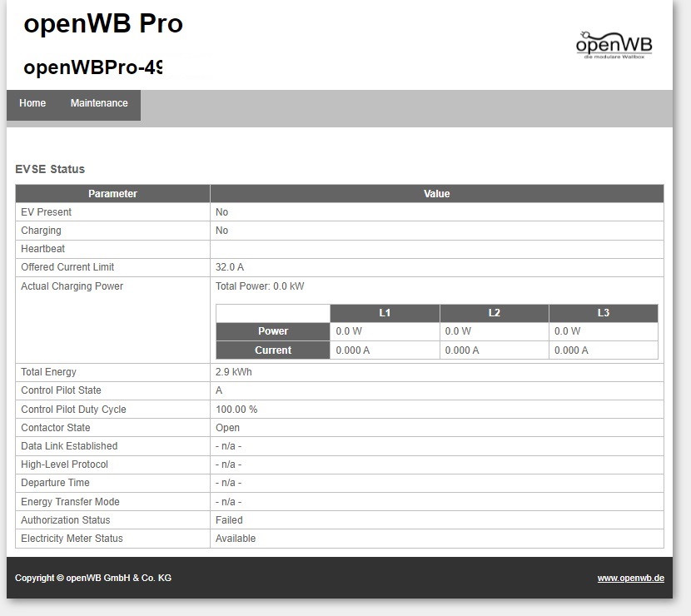Select the 2.9 kWh value
Image resolution: width=691 pixels, height=616 pixels.
coord(234,372)
